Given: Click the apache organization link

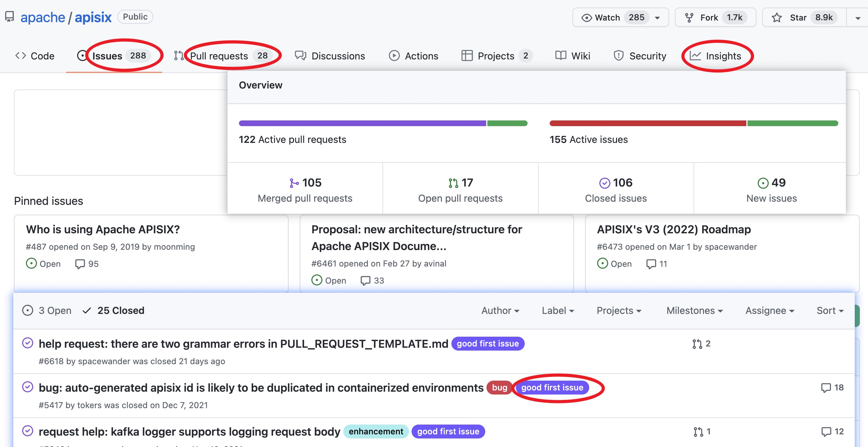Looking at the screenshot, I should pyautogui.click(x=43, y=17).
